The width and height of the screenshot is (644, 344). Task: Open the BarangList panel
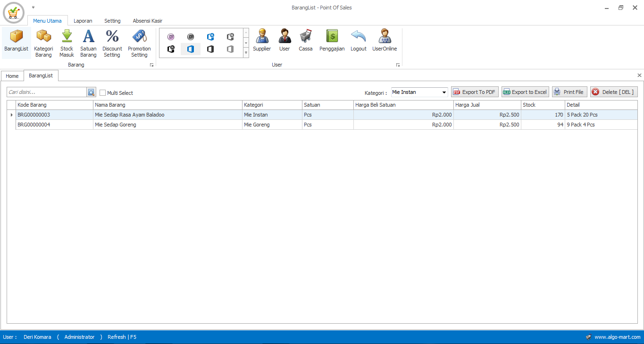16,42
